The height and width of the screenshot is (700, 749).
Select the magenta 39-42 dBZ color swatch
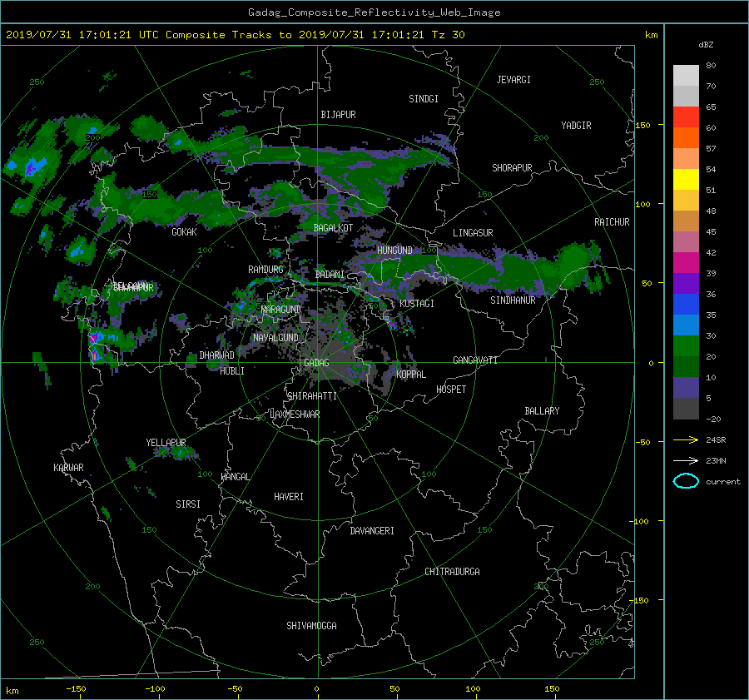tap(686, 263)
